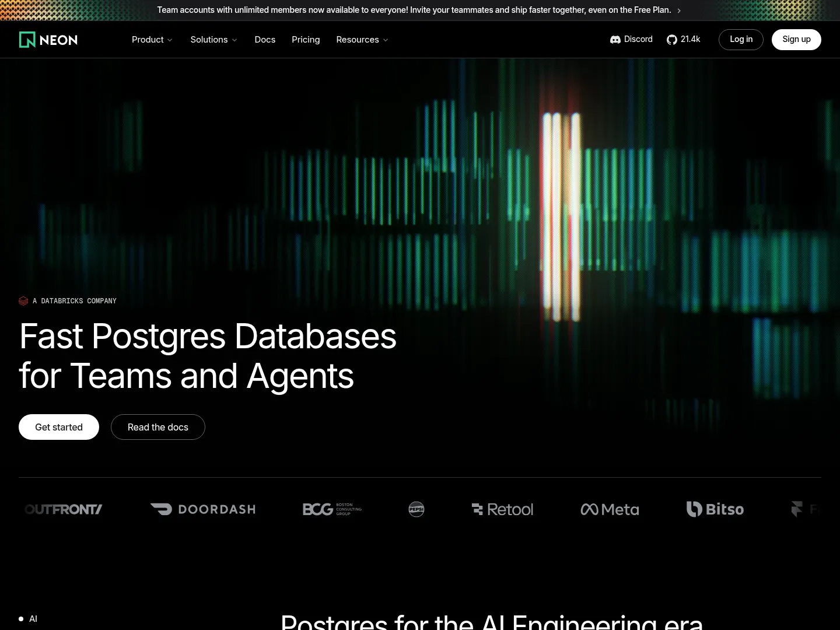
Task: Click the Get started button
Action: coord(59,427)
